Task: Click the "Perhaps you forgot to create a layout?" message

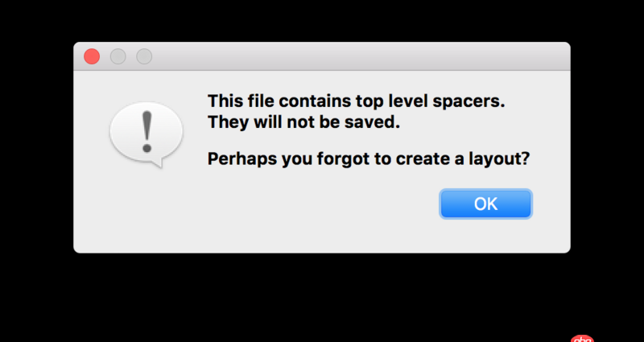Action: (369, 159)
